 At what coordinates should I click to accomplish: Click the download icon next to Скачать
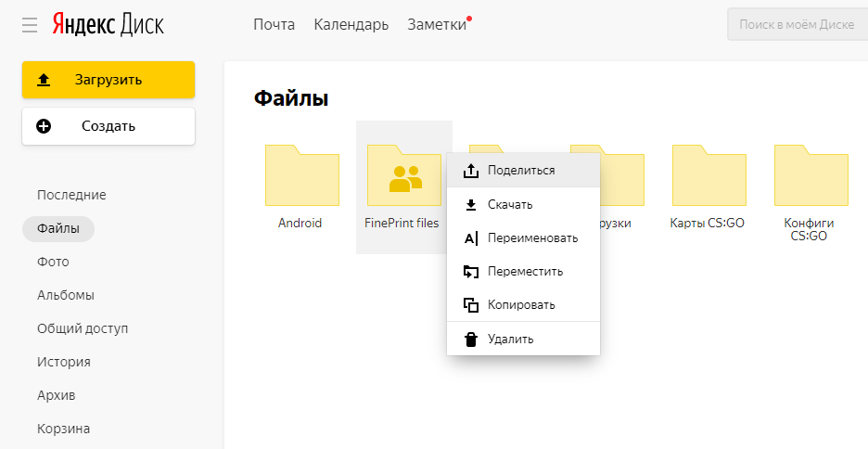pos(470,205)
